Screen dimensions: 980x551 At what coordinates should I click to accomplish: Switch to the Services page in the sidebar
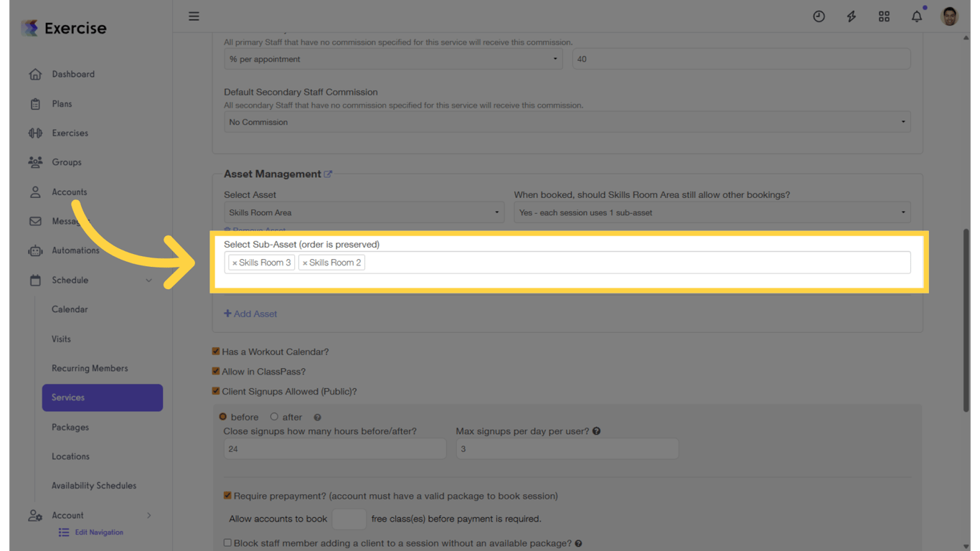[x=67, y=397]
